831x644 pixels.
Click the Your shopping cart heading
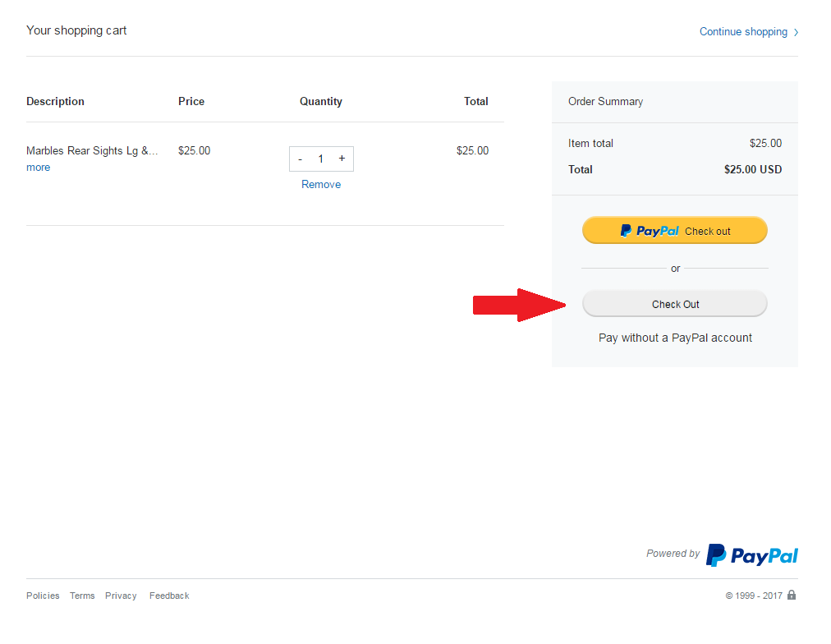[x=76, y=30]
